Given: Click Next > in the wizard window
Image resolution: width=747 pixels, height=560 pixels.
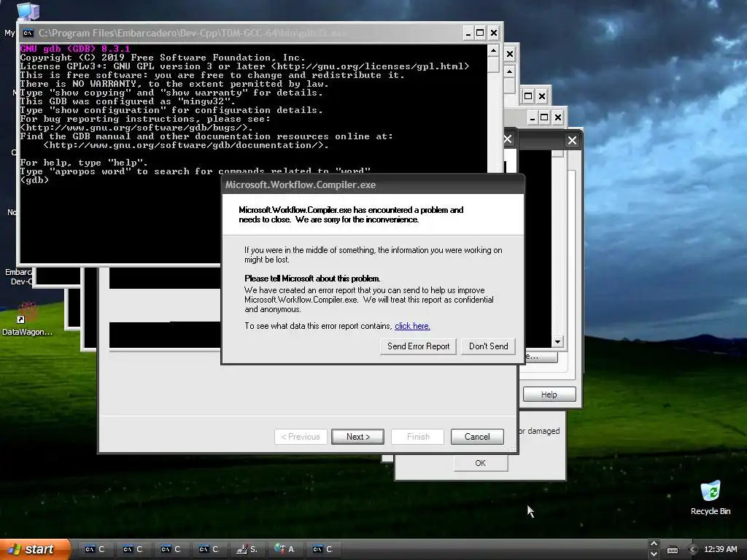Looking at the screenshot, I should click(x=357, y=437).
